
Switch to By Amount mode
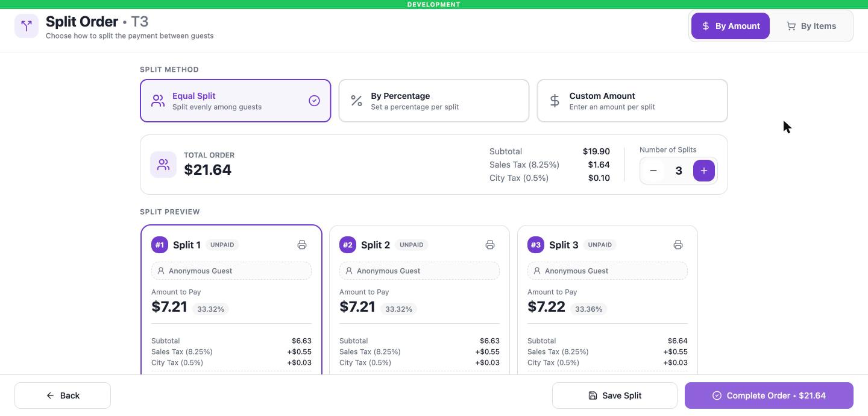click(x=731, y=26)
